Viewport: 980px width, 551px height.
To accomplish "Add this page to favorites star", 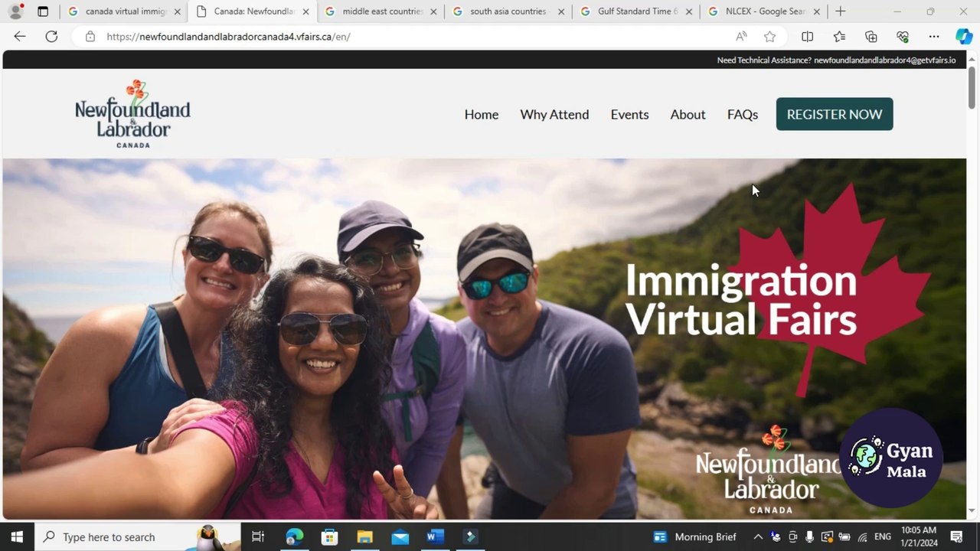I will pos(769,37).
